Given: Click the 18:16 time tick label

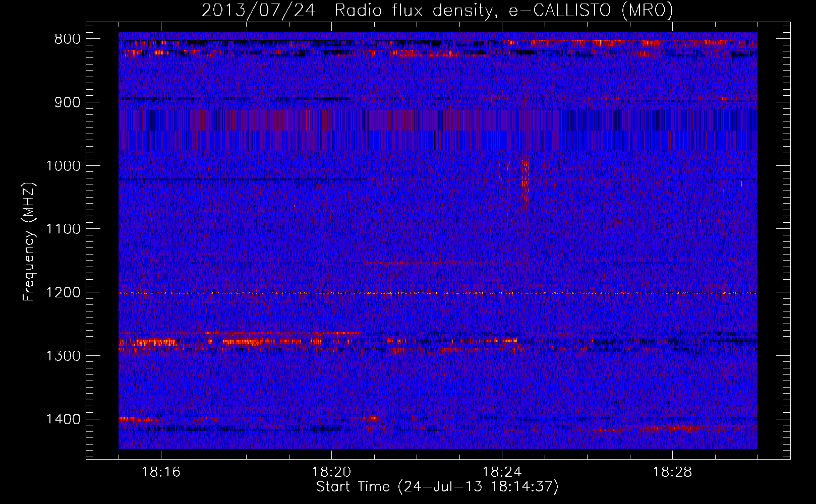Looking at the screenshot, I should point(161,472).
